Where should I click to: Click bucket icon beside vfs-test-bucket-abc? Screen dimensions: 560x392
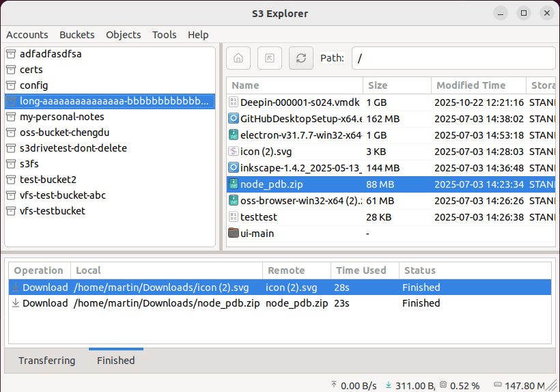coord(11,195)
